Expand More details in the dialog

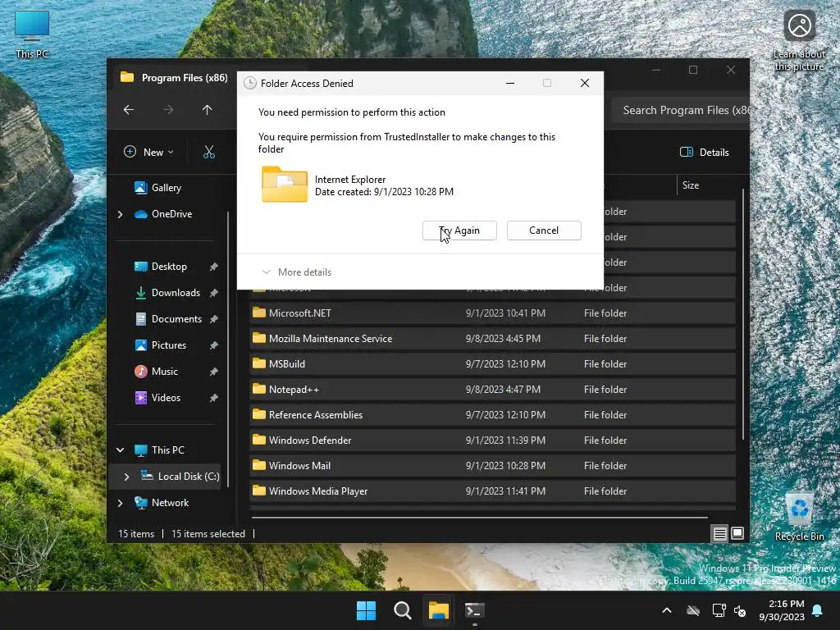point(296,272)
